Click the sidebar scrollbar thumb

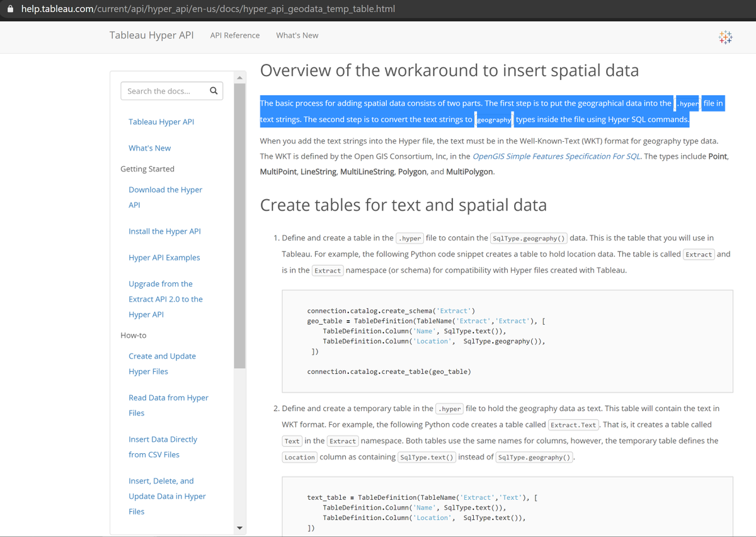[x=239, y=225]
